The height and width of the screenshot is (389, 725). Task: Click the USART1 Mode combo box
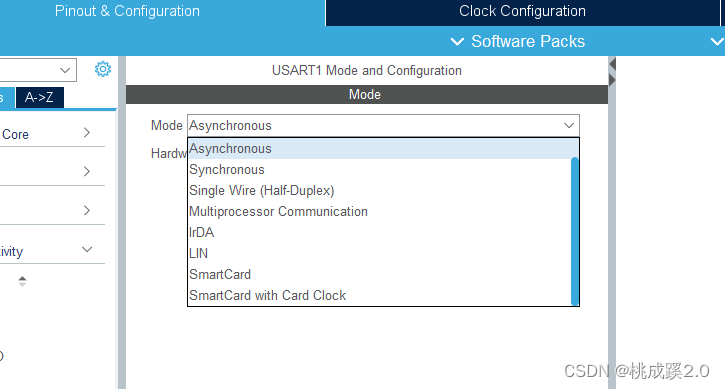(383, 125)
